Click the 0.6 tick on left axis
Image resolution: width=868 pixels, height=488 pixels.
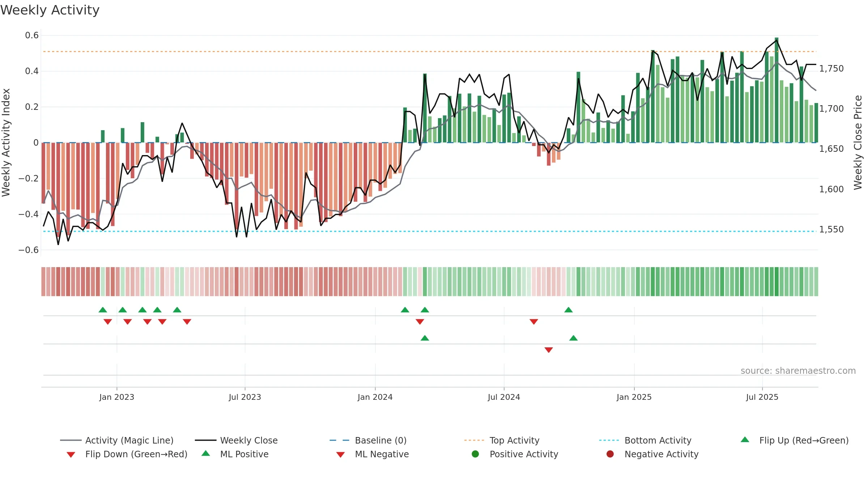point(32,35)
